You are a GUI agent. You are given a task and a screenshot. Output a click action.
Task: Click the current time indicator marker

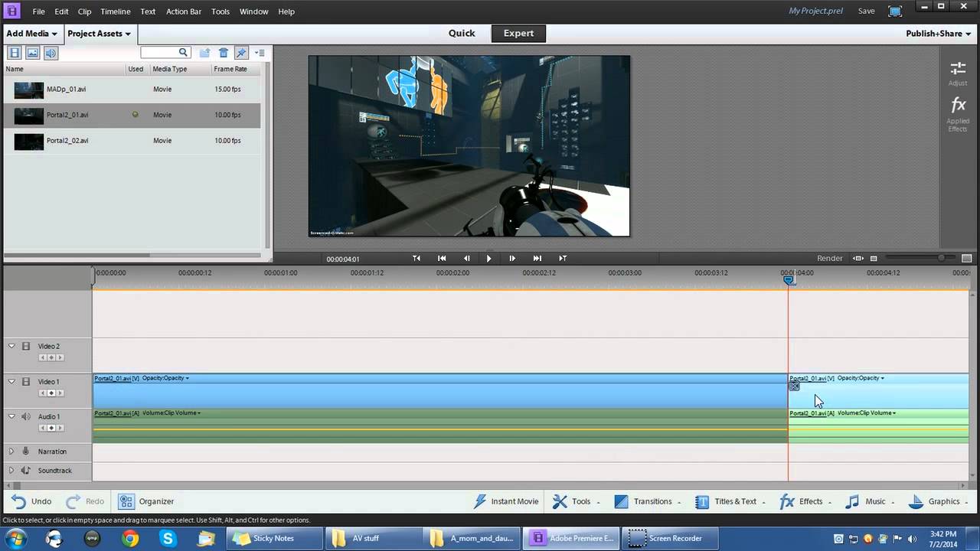(x=789, y=279)
